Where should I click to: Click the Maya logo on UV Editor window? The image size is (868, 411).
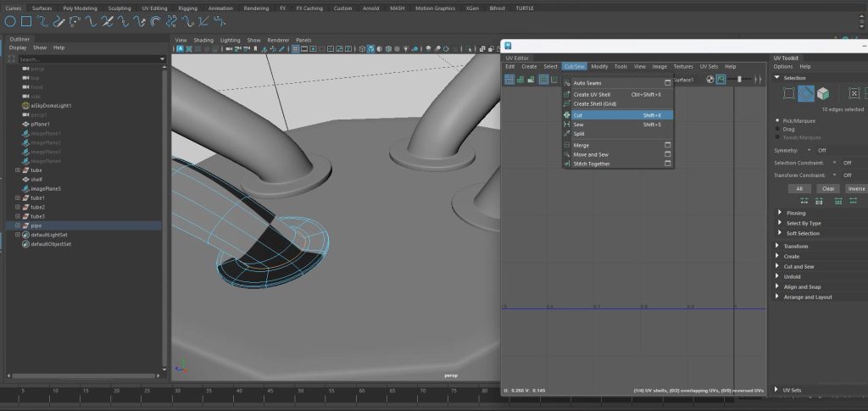pos(508,46)
